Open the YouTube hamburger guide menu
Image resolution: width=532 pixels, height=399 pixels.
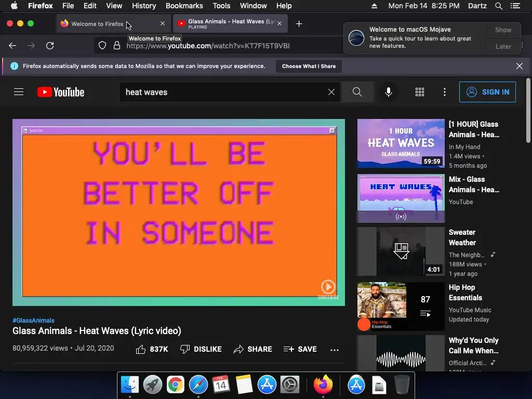coord(19,92)
